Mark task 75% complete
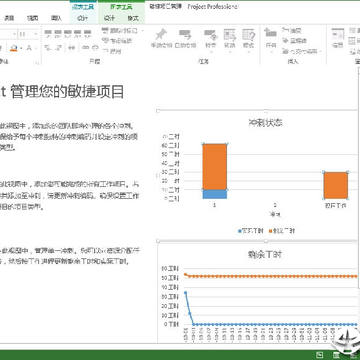Image resolution: width=360 pixels, height=360 pixels. pyautogui.click(x=78, y=33)
